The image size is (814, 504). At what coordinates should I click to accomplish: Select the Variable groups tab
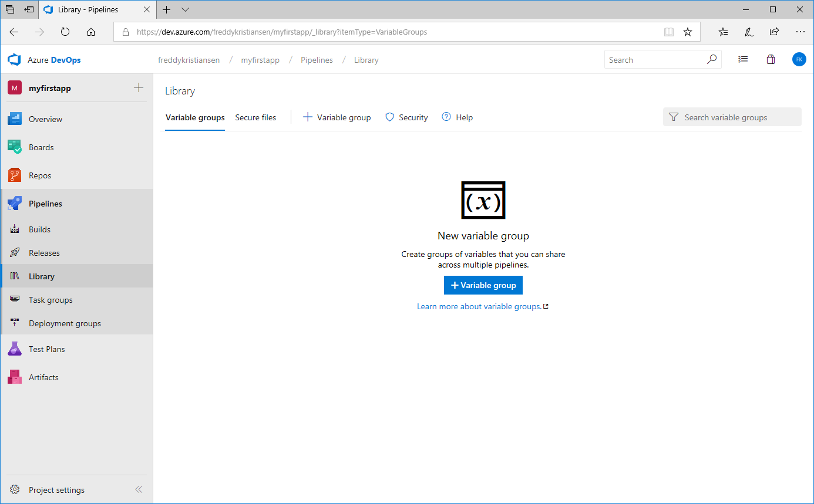click(x=195, y=117)
